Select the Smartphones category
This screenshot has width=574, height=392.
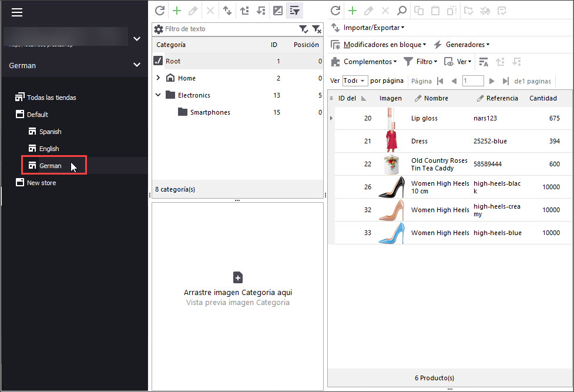tap(237, 112)
